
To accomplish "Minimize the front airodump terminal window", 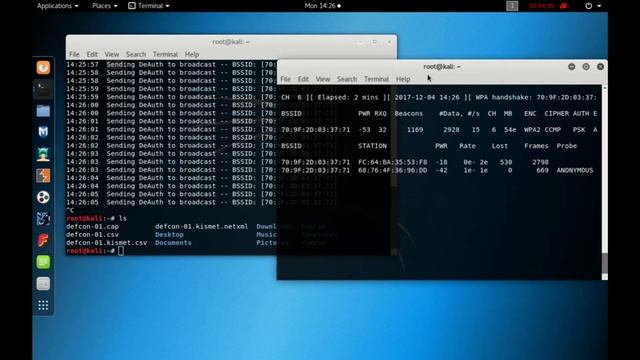I will click(x=571, y=67).
